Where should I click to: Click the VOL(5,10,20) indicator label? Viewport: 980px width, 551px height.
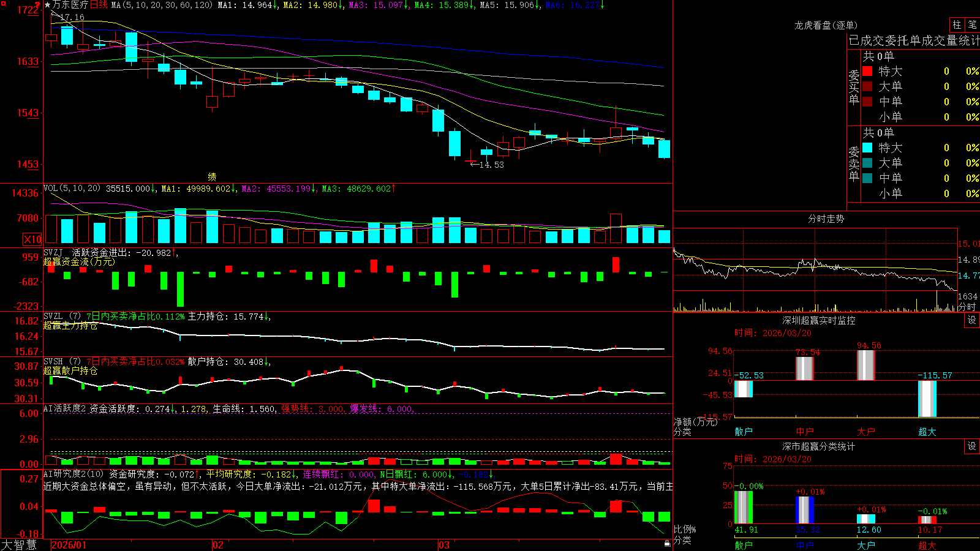[x=72, y=188]
